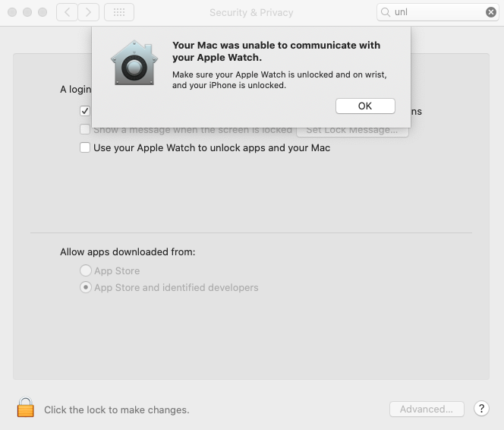Click the padlock to make changes
Screen dimensions: 504x430
click(26, 408)
